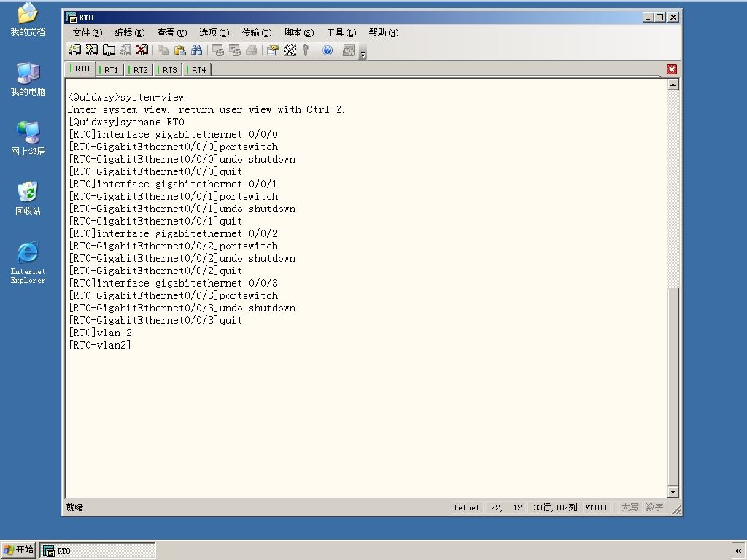Click the Find binoculars icon
Image resolution: width=747 pixels, height=560 pixels.
tap(196, 50)
